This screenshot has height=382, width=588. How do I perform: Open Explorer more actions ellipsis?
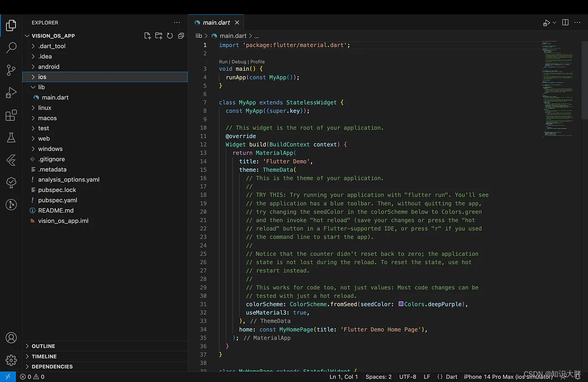[x=177, y=23]
